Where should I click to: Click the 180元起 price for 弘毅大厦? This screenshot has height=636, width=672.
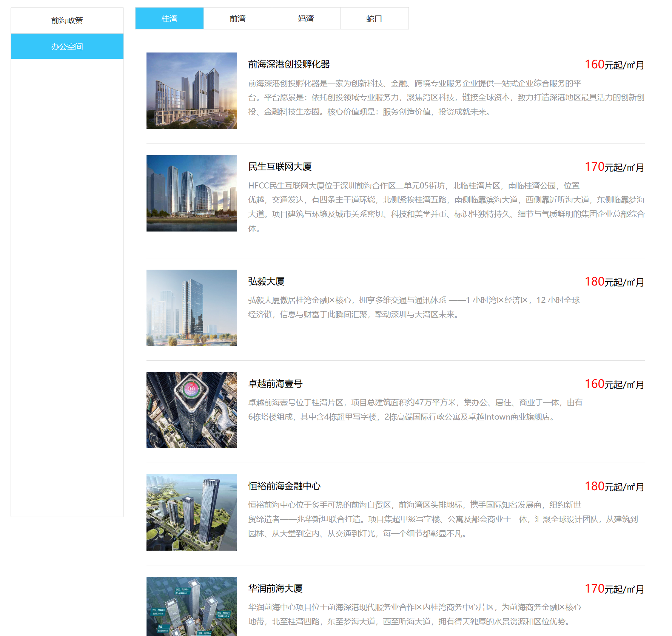[x=614, y=281]
